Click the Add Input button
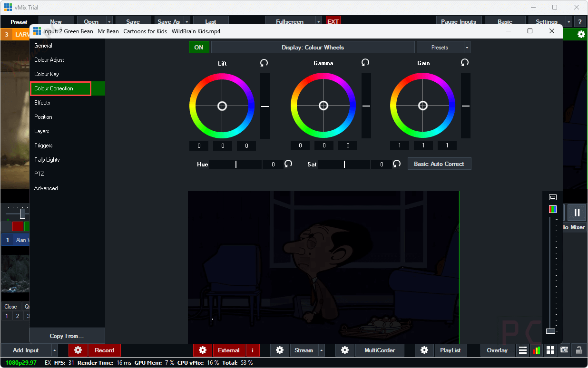This screenshot has width=588, height=368. (26, 350)
